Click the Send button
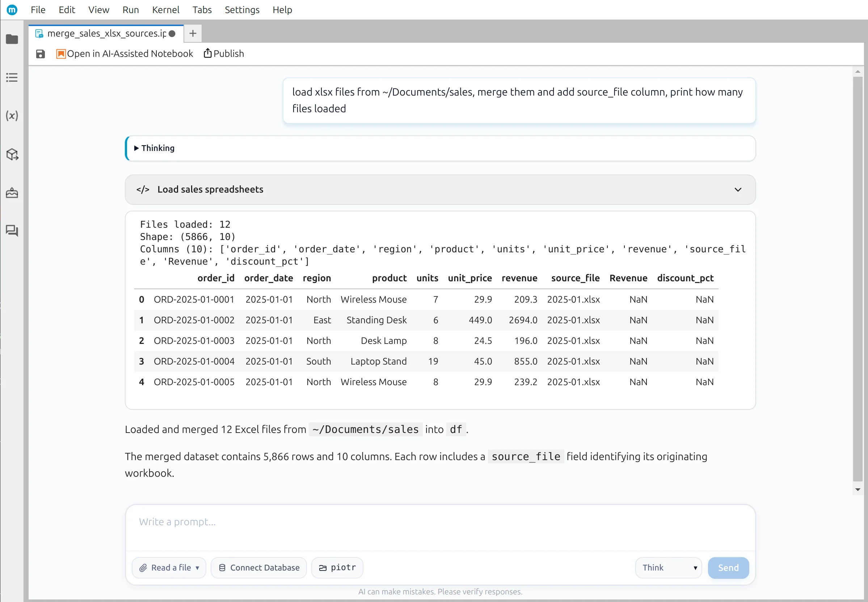 coord(728,568)
